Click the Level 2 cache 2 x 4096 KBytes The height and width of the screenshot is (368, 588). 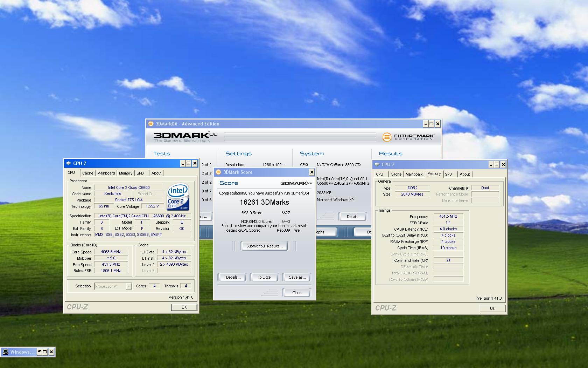point(174,264)
